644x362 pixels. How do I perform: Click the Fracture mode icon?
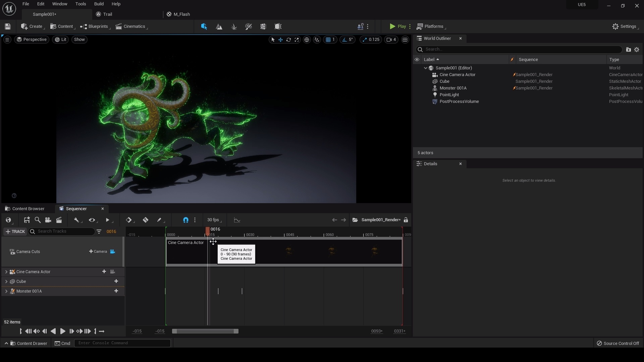pos(263,26)
